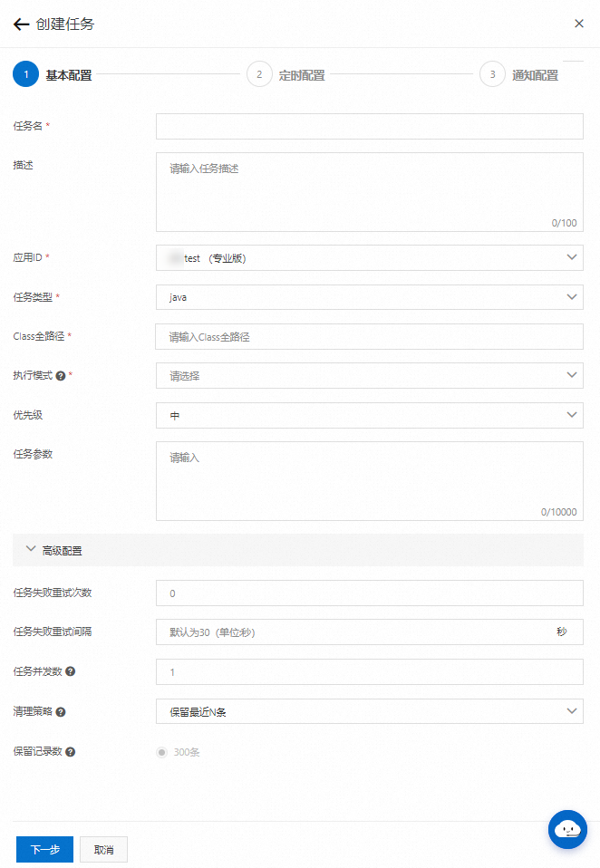Click the 取消 button
This screenshot has height=868, width=600.
(103, 849)
